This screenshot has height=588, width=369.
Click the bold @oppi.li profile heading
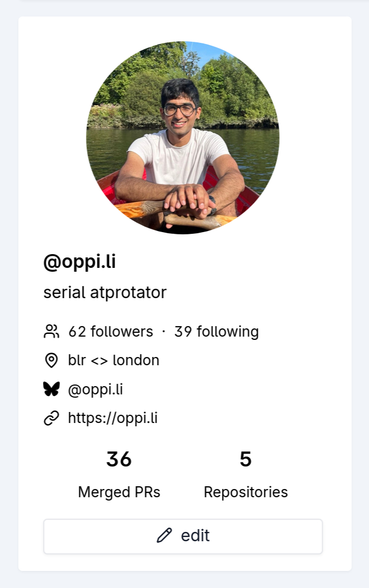pyautogui.click(x=79, y=262)
